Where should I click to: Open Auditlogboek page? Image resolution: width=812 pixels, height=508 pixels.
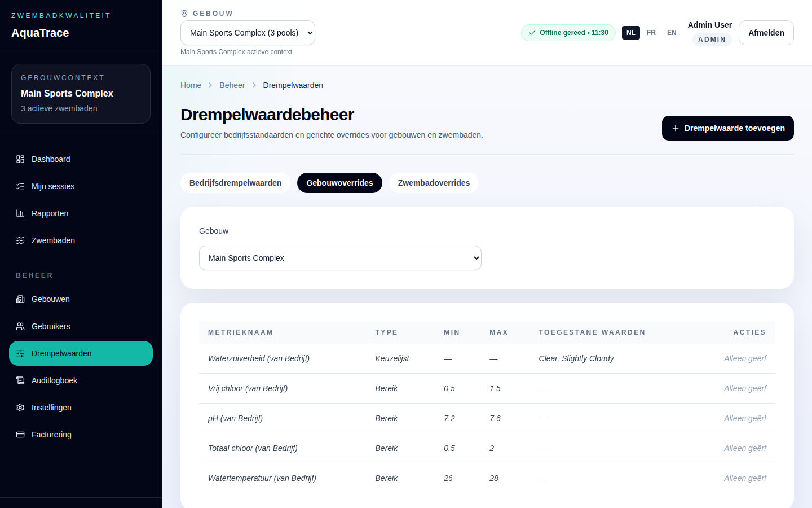point(81,380)
